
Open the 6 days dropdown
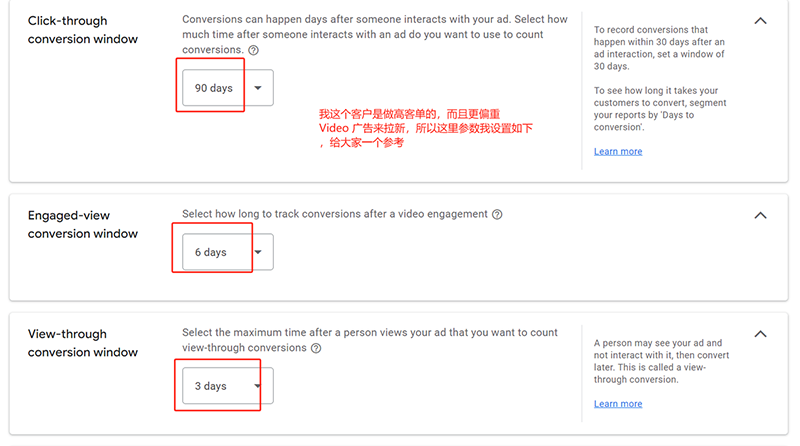tap(227, 252)
